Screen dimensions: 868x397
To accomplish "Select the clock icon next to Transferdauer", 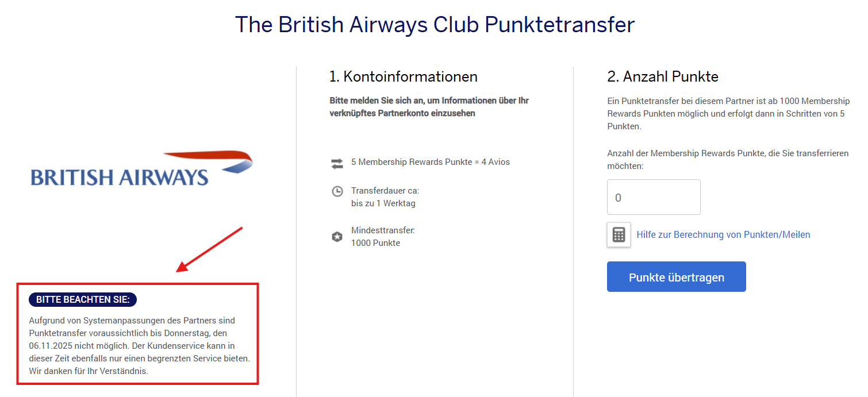I will click(337, 191).
